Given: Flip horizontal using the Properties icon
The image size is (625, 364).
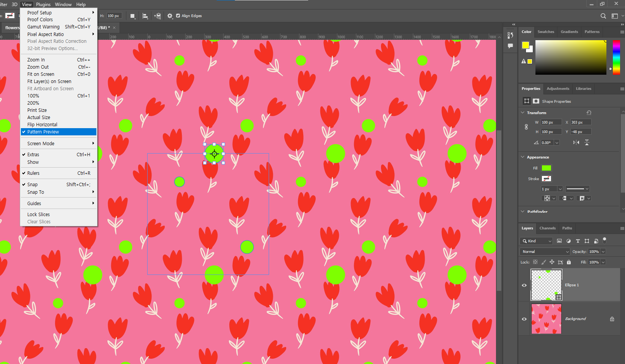Looking at the screenshot, I should point(576,143).
